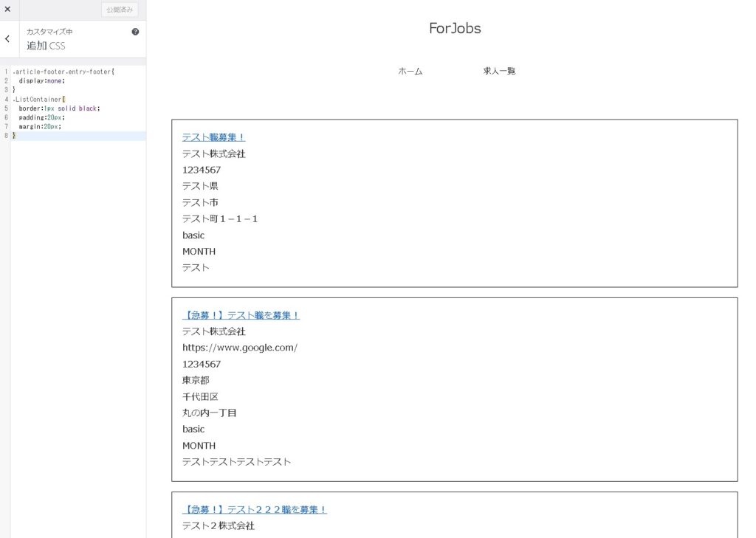This screenshot has width=756, height=538.
Task: Click the 公開済み publish button
Action: [120, 10]
